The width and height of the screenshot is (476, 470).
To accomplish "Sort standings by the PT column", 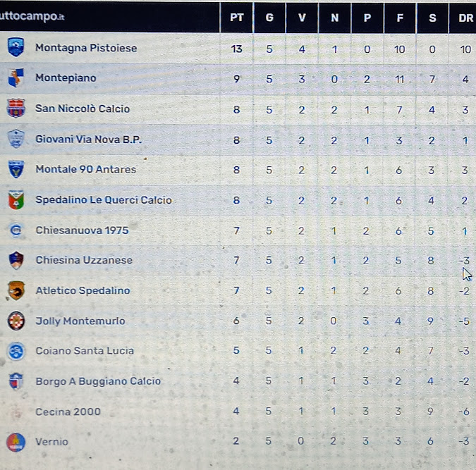I will [x=237, y=18].
